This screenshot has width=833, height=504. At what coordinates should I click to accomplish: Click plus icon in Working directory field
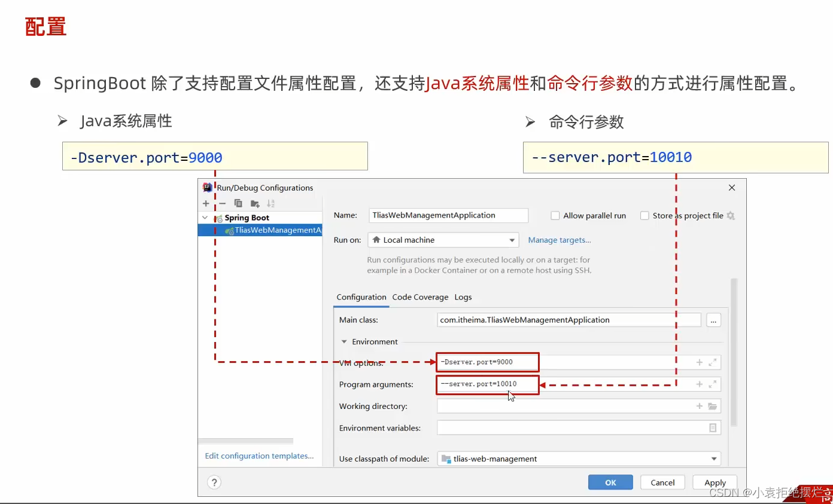[699, 406]
